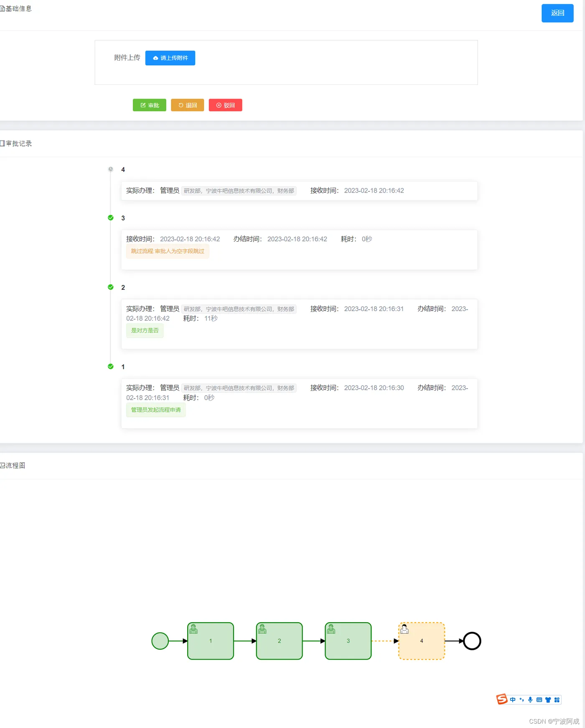
Task: Click department tag in record 2 card
Action: (239, 309)
